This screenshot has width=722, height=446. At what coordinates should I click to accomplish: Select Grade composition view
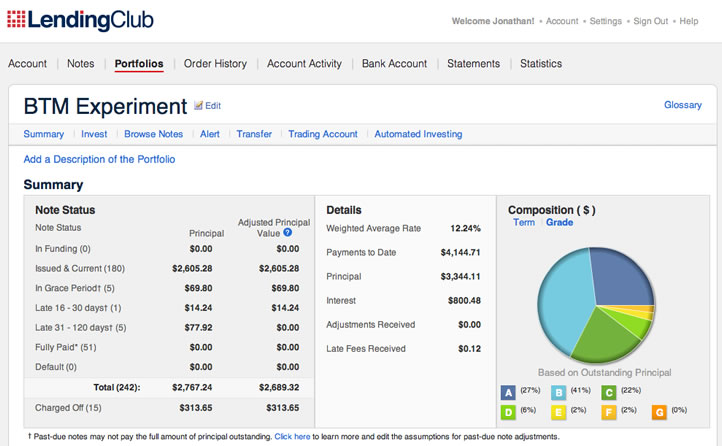[559, 222]
